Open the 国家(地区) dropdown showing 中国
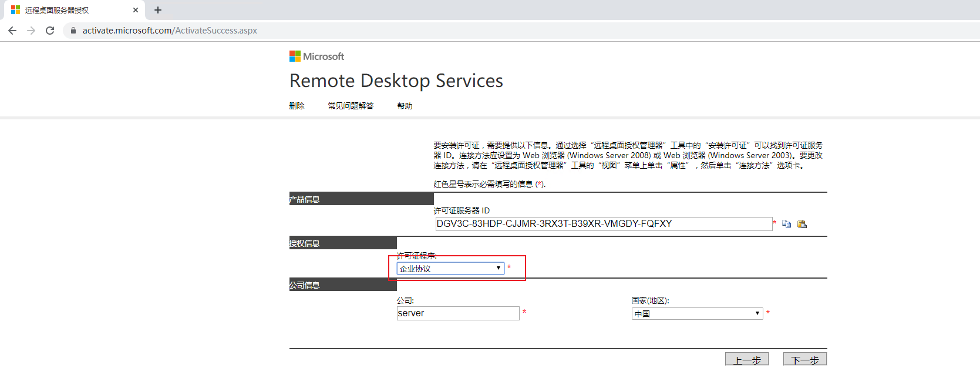 [697, 314]
